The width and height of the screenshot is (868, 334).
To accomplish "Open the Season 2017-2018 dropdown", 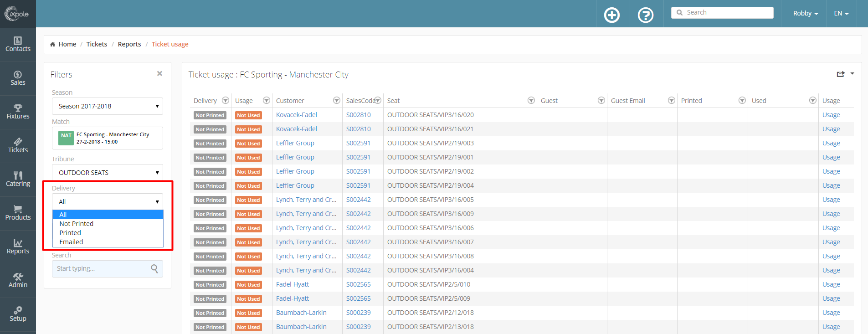I will pos(108,106).
